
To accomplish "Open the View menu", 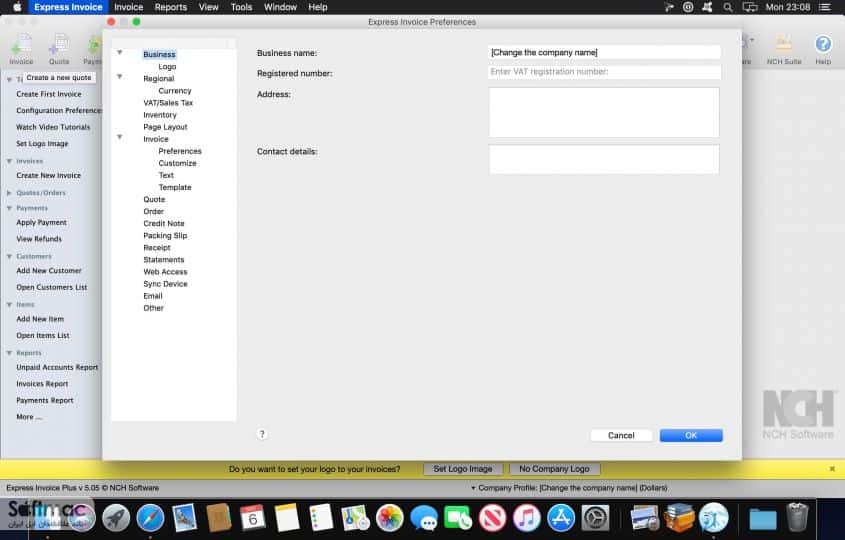I will pos(208,7).
